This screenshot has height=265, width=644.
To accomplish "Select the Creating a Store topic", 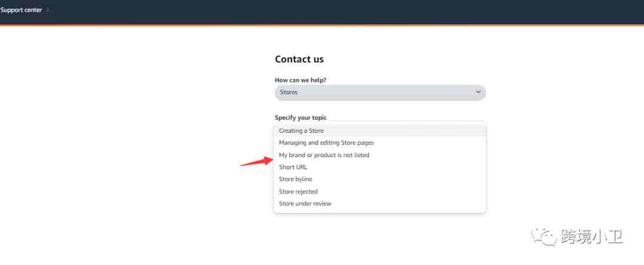I will coord(379,131).
